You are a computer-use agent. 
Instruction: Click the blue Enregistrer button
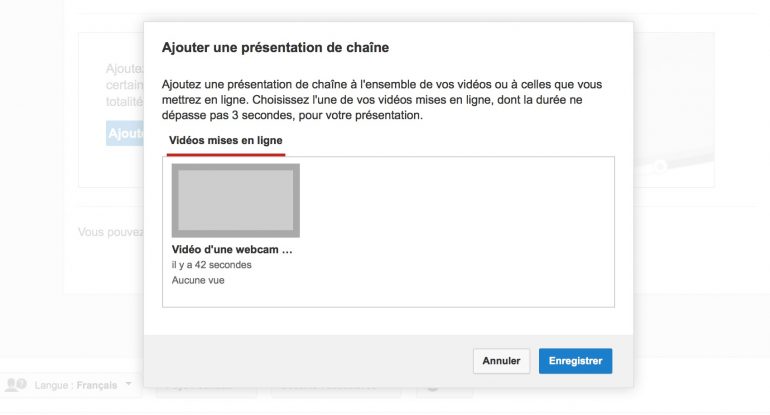coord(575,360)
